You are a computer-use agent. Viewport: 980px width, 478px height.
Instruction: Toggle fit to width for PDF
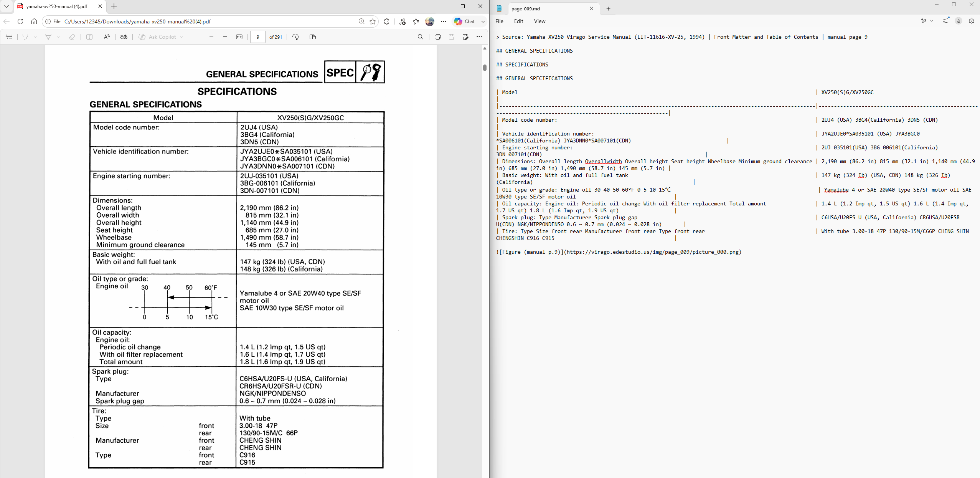tap(239, 37)
